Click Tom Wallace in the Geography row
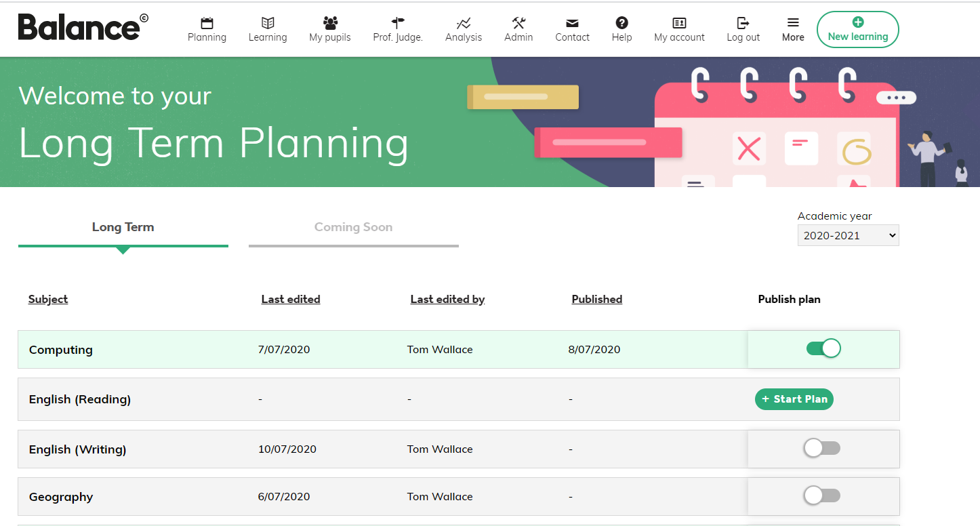The width and height of the screenshot is (980, 526). point(440,496)
